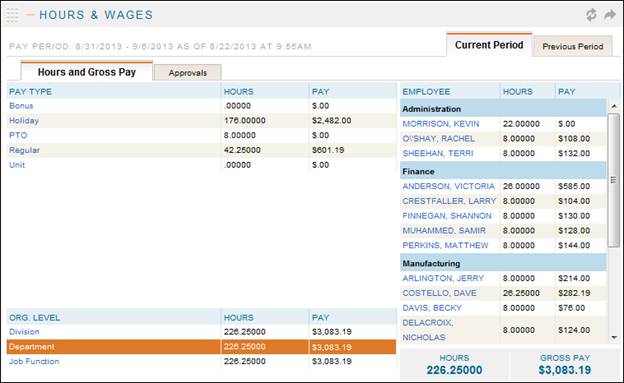
Task: Open employee DELACROIX, NICHOLAS
Action: 428,330
